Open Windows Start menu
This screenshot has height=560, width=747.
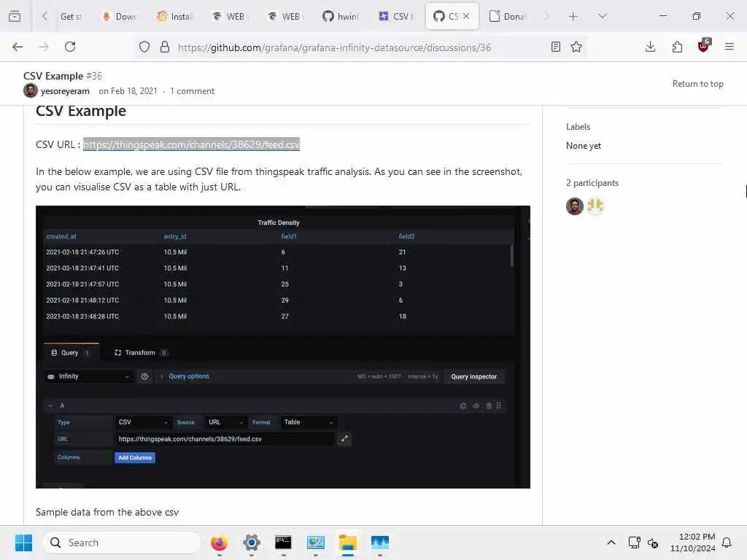click(23, 542)
